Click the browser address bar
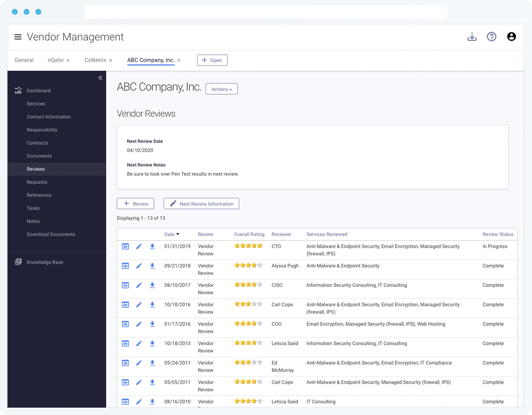The height and width of the screenshot is (415, 532). click(266, 12)
